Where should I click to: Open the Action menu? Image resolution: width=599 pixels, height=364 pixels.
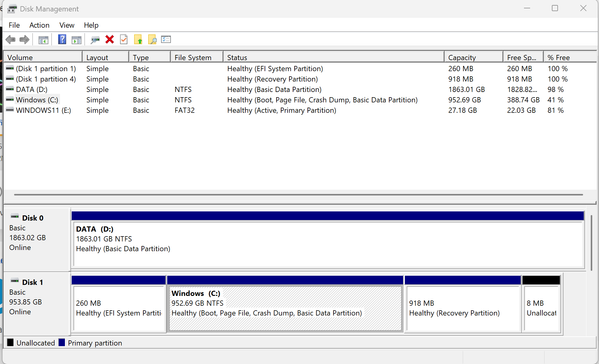click(39, 25)
